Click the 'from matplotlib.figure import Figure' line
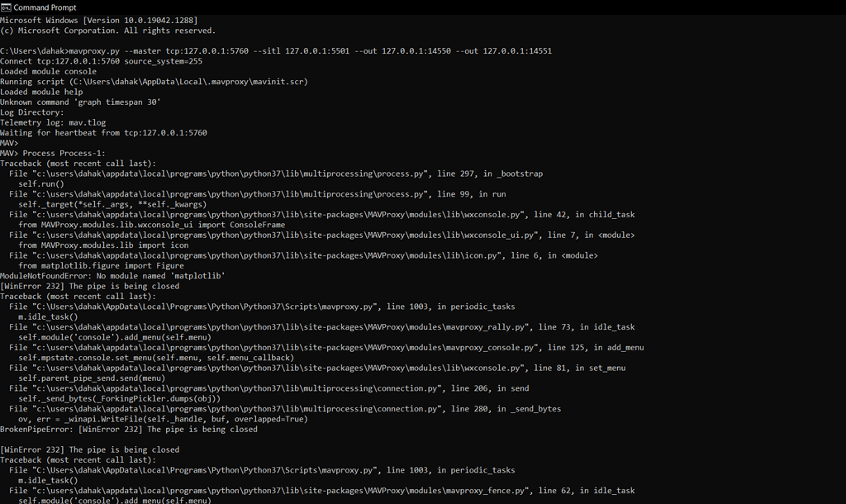The width and height of the screenshot is (846, 504). pos(101,266)
